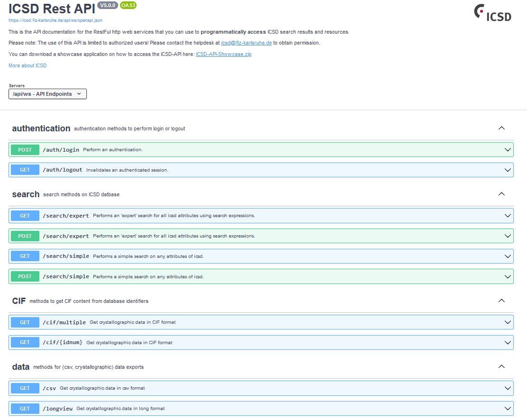Click the search section heading

tap(26, 194)
